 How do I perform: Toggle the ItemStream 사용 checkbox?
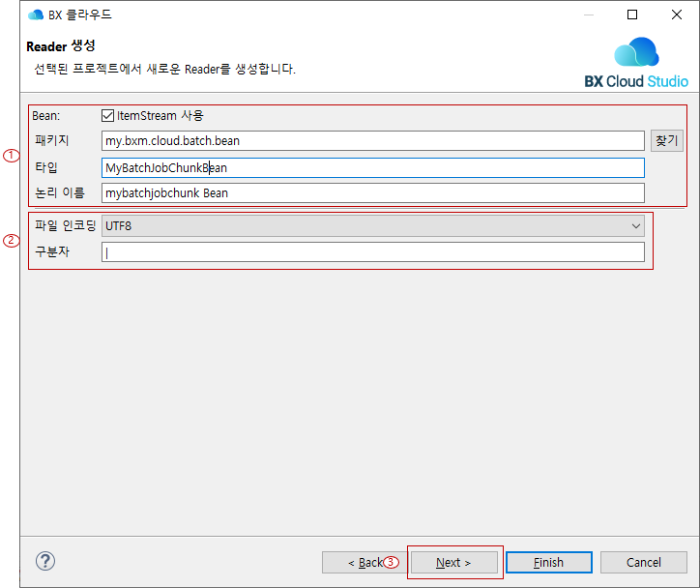point(107,116)
